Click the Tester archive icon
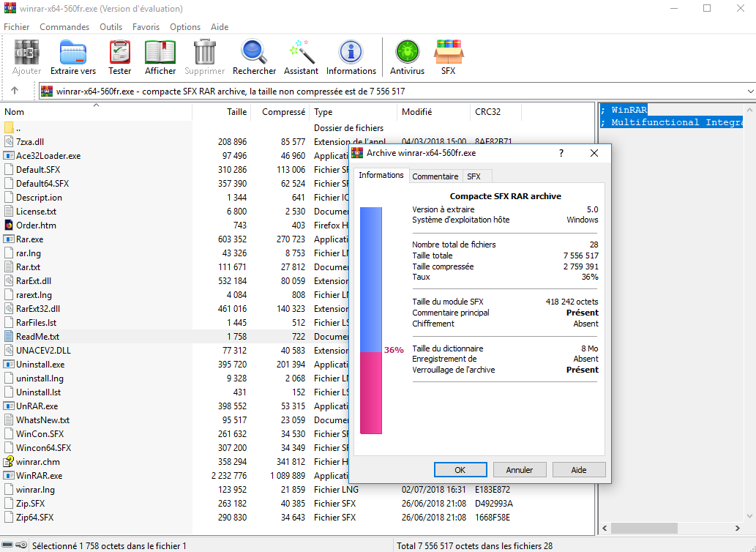Image resolution: width=756 pixels, height=552 pixels. tap(120, 57)
